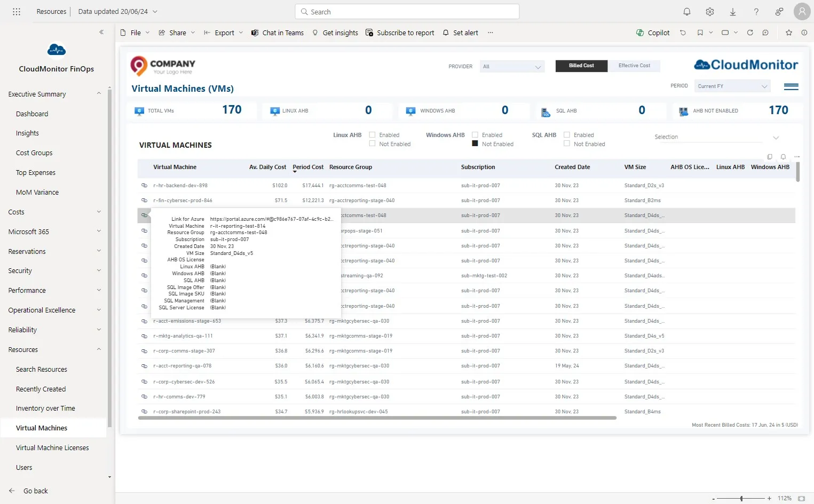The image size is (814, 504).
Task: Click the reset to default undo icon
Action: [683, 33]
